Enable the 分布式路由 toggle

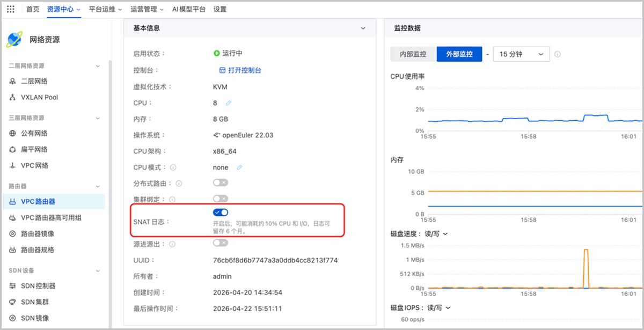[220, 183]
